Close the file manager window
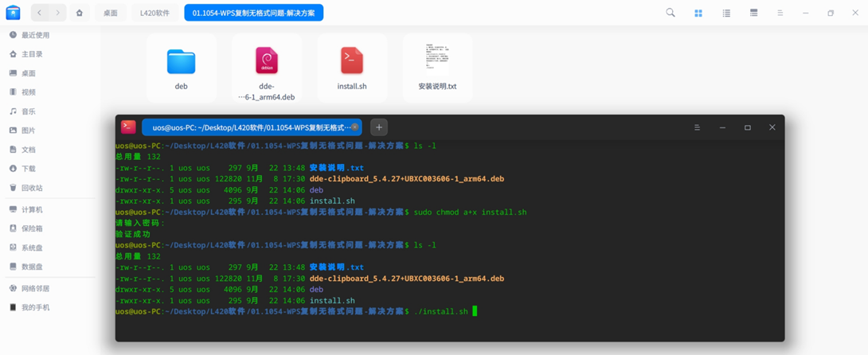Viewport: 868px width, 355px height. coord(855,13)
